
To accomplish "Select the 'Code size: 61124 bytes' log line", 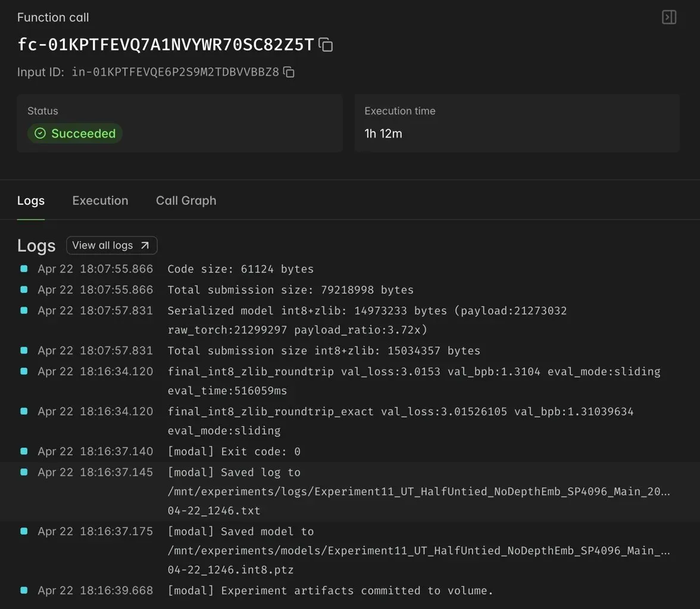I will (350, 269).
